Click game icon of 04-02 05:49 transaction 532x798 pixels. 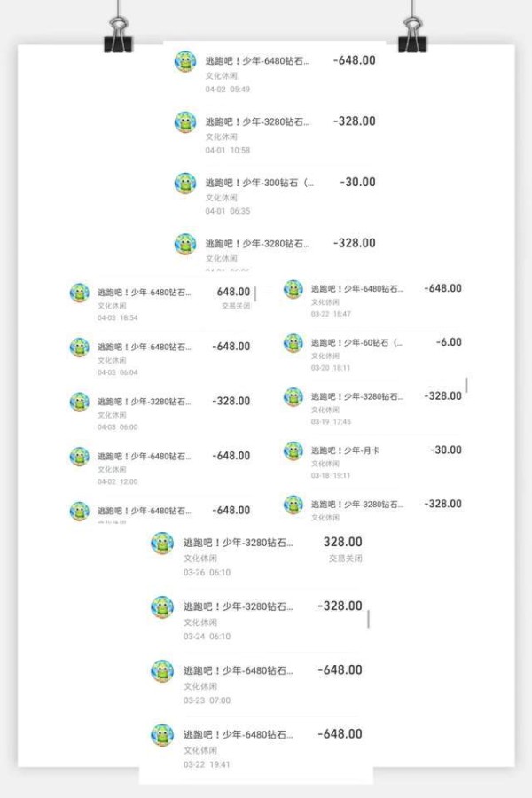point(184,62)
